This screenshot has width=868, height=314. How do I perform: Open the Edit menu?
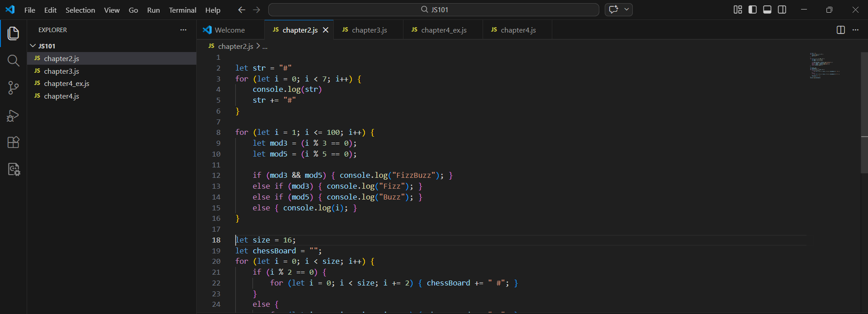click(x=50, y=10)
